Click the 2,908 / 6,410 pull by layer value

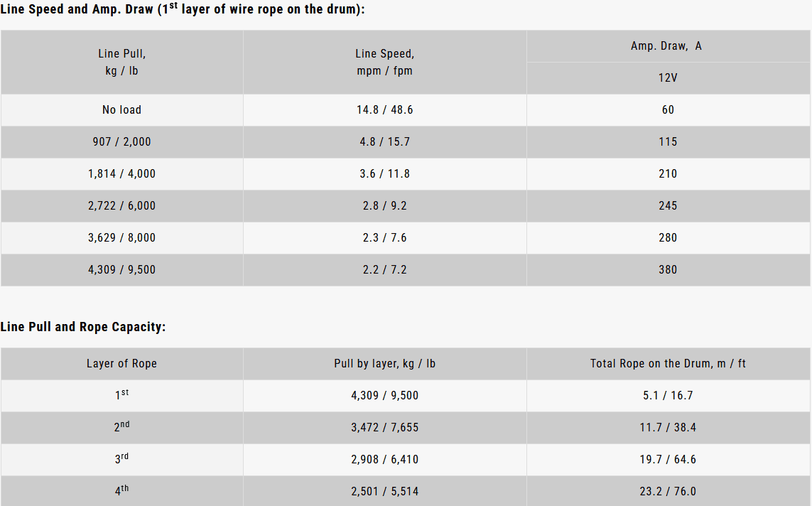pyautogui.click(x=384, y=459)
